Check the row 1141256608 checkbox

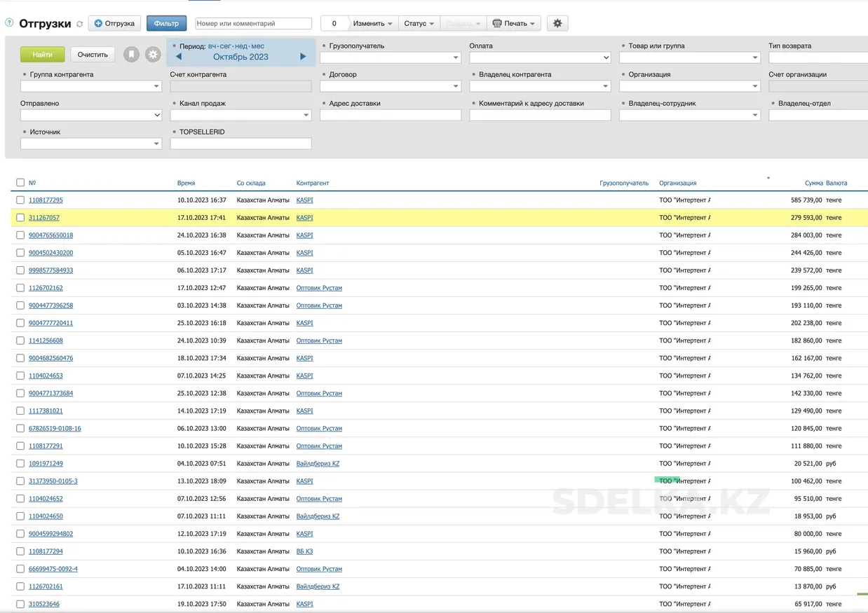click(20, 340)
